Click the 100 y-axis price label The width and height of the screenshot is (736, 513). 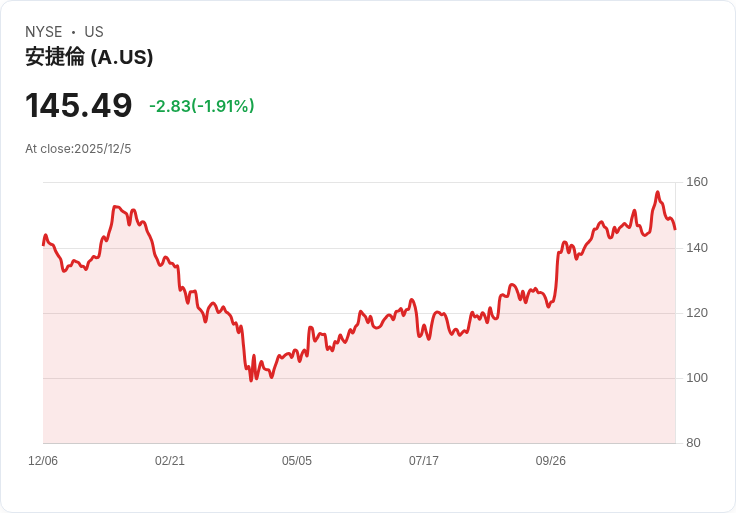tap(697, 378)
